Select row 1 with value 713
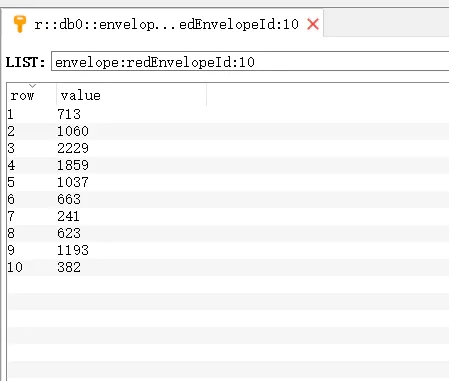449x381 pixels. 228,114
